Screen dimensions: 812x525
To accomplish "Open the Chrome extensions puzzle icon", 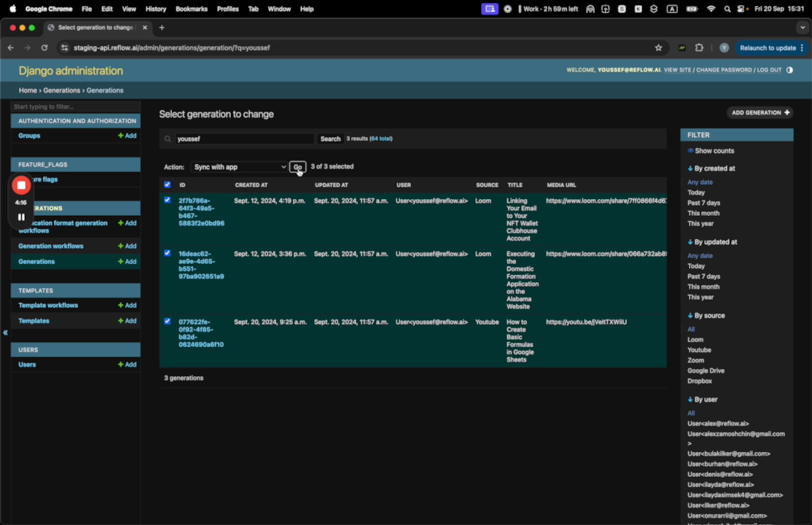I will tap(699, 48).
